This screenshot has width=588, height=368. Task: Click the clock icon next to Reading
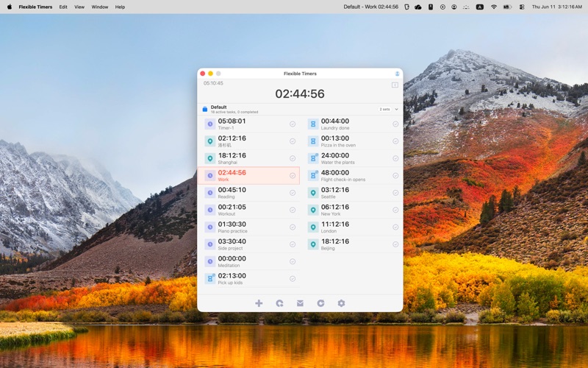pyautogui.click(x=210, y=193)
